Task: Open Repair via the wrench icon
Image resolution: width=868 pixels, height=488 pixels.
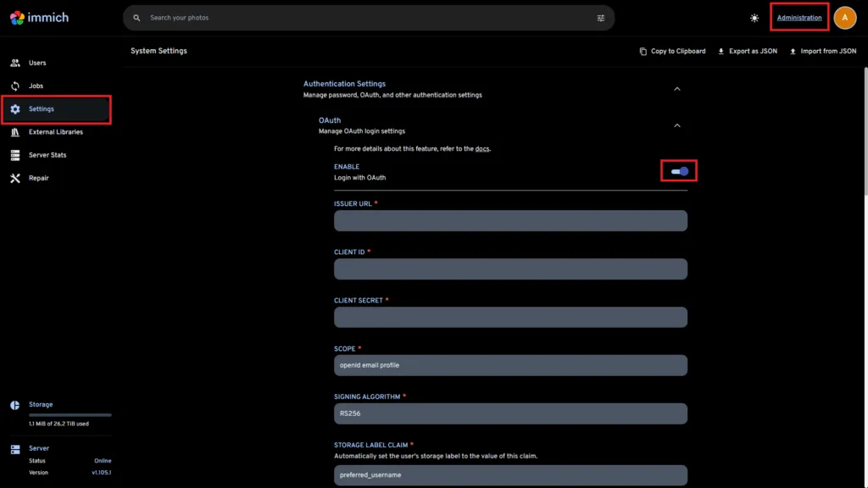Action: (18, 178)
